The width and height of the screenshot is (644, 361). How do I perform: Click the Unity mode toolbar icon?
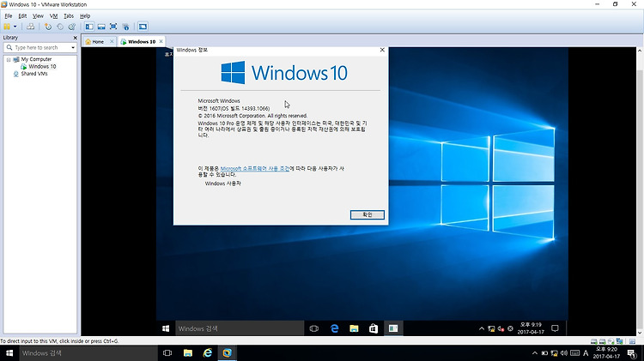pyautogui.click(x=125, y=27)
